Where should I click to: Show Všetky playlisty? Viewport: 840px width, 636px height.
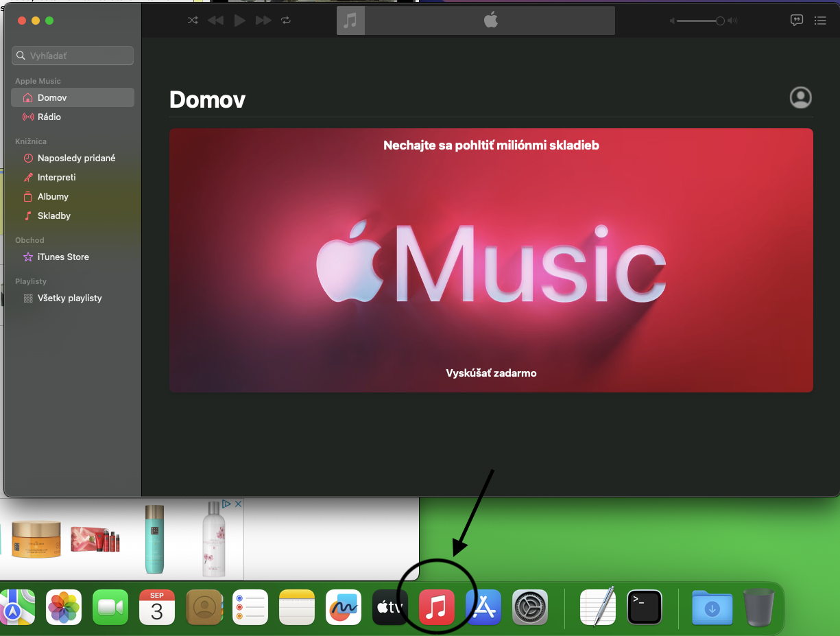point(73,298)
